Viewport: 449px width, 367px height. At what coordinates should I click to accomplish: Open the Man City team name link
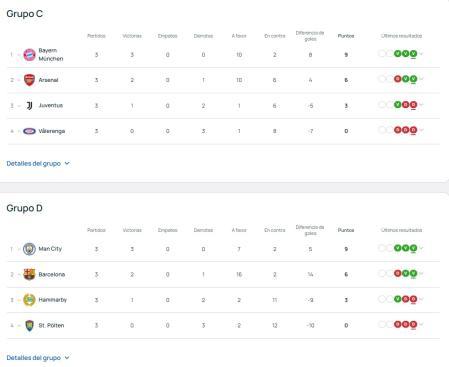pyautogui.click(x=50, y=249)
